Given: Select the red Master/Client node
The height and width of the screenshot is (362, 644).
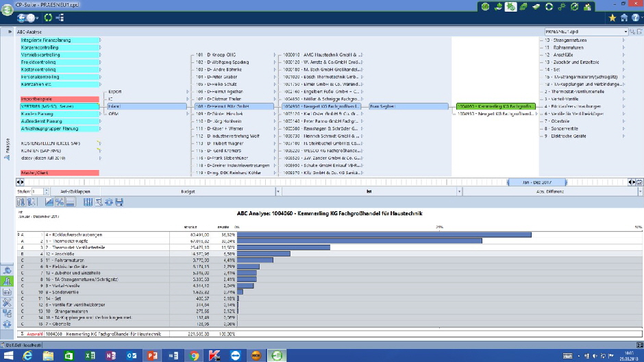Looking at the screenshot, I should (x=60, y=173).
